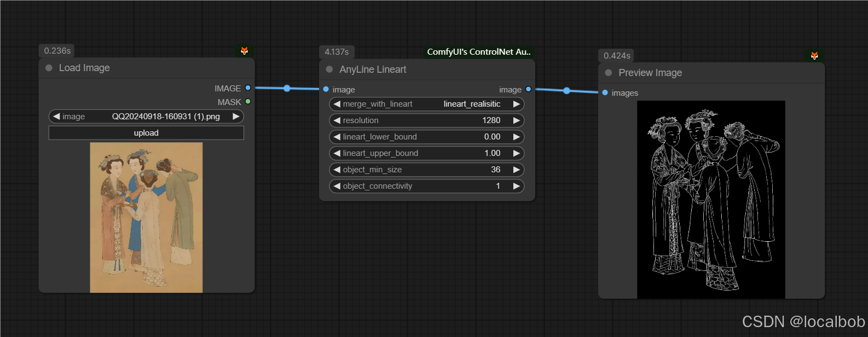
Task: Click the MASK output socket on Load Image
Action: tap(248, 102)
